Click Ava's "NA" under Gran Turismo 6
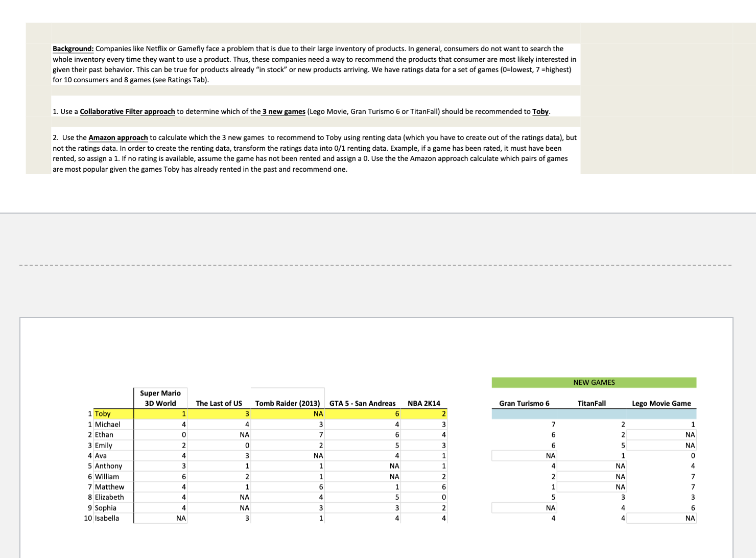756x558 pixels. pos(551,456)
